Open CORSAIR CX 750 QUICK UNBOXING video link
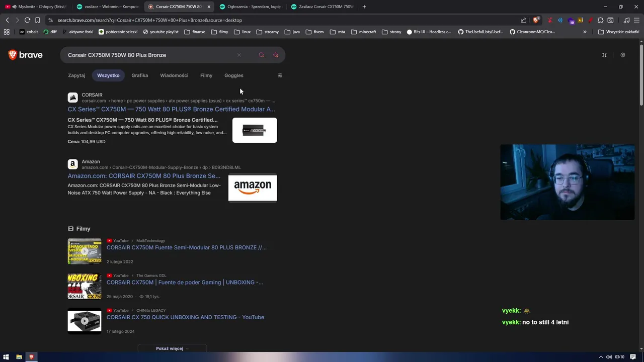The height and width of the screenshot is (362, 644). point(185,317)
